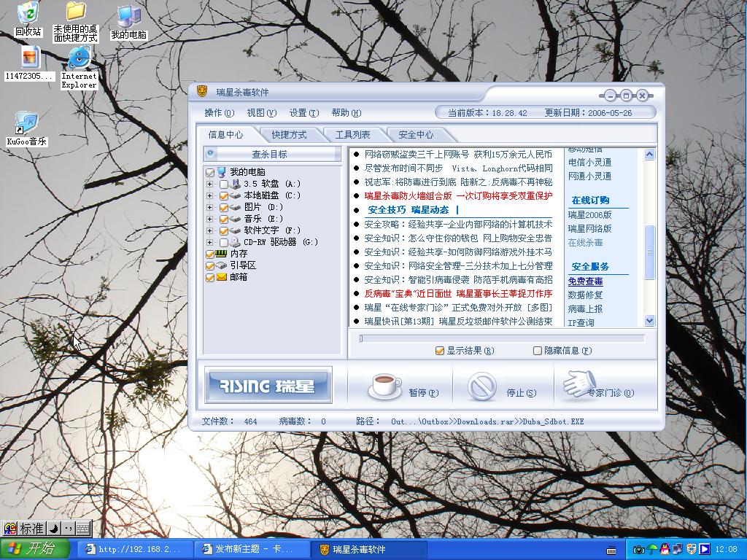Select the 信息中心 tab
This screenshot has width=747, height=560.
pos(225,135)
